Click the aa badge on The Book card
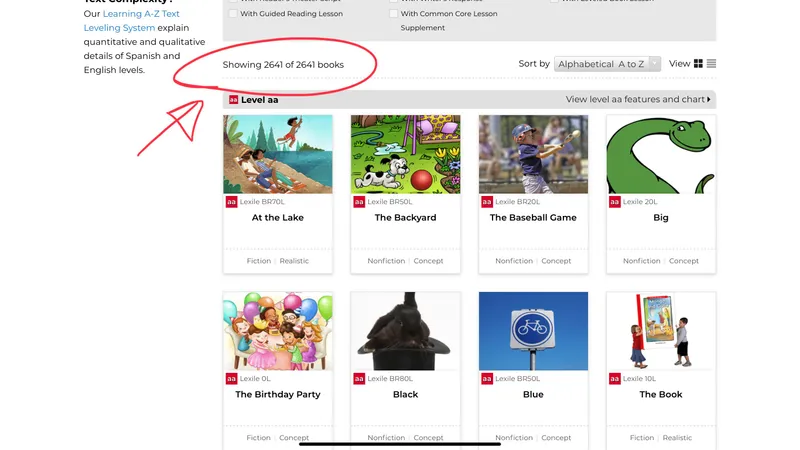This screenshot has height=450, width=800. point(614,379)
